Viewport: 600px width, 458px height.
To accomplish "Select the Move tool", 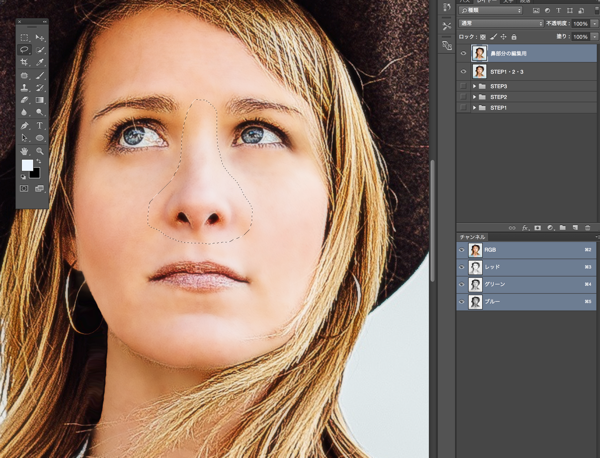I will (40, 37).
